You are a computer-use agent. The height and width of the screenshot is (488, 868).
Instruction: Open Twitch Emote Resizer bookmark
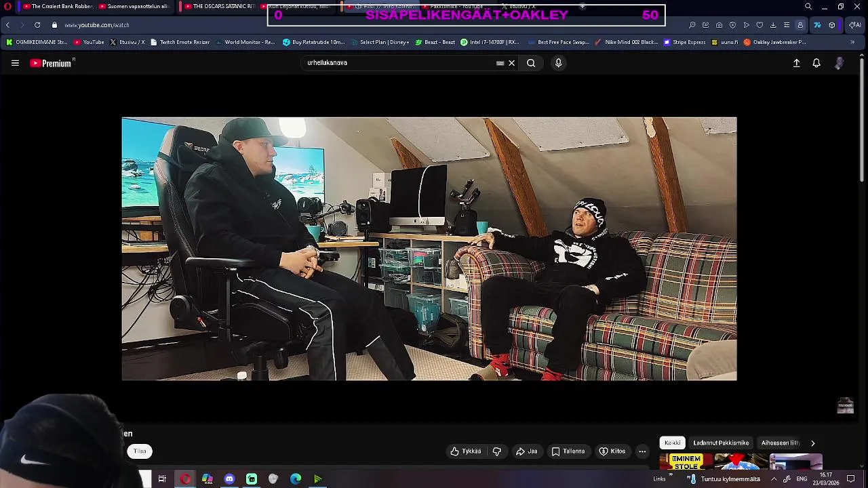(180, 42)
